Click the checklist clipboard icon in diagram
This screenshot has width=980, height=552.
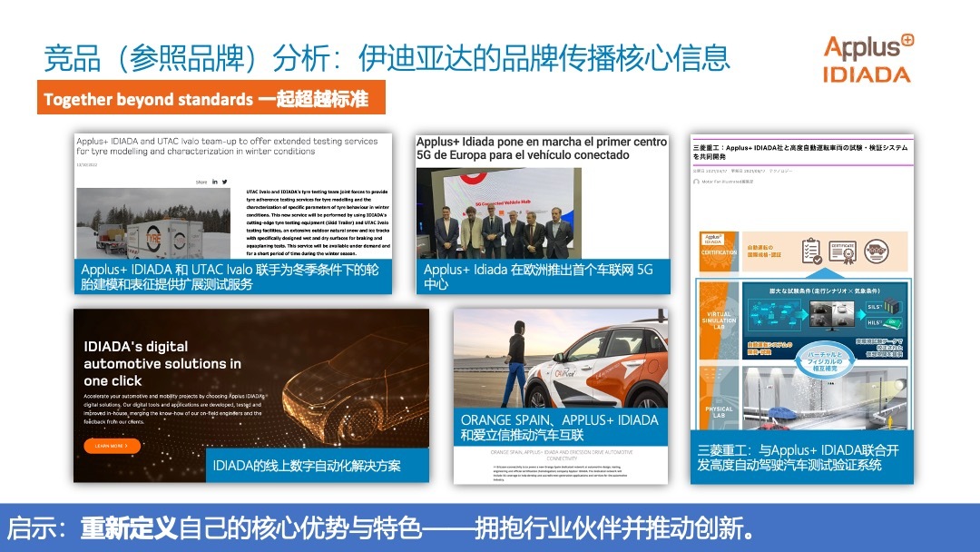click(811, 251)
